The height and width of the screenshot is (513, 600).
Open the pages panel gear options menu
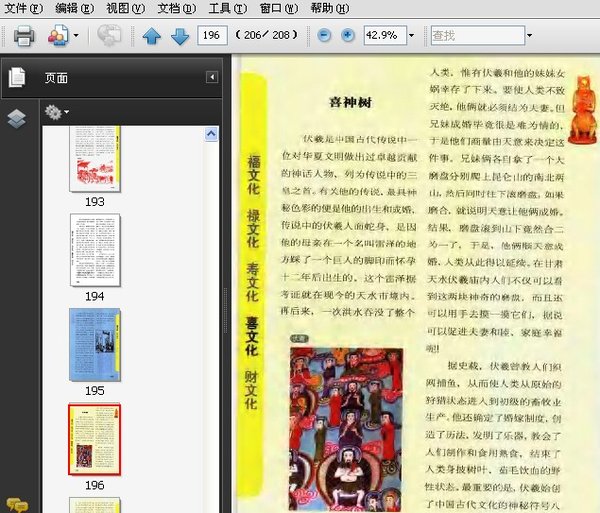(x=57, y=112)
